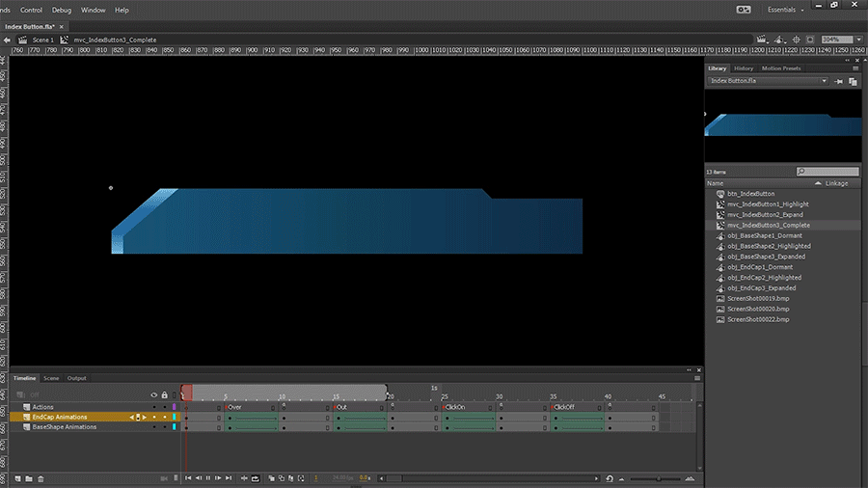This screenshot has height=488, width=868.
Task: Open the Library panel options menu
Action: point(855,68)
